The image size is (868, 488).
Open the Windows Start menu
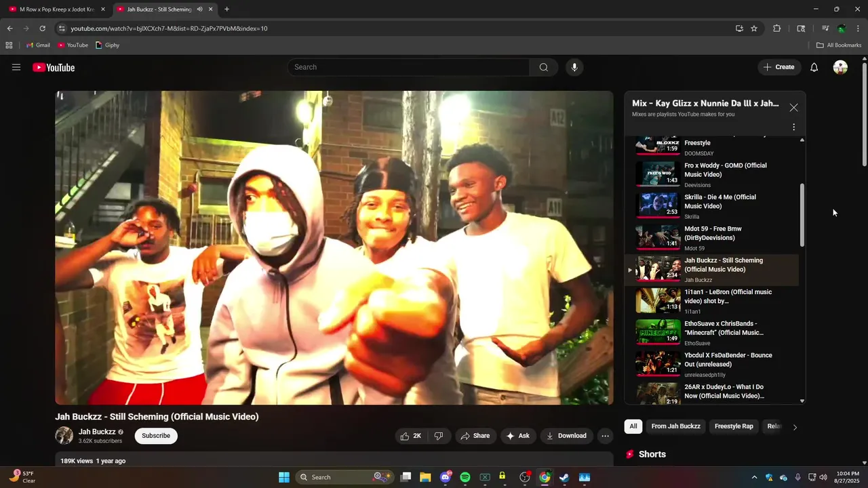pyautogui.click(x=283, y=477)
